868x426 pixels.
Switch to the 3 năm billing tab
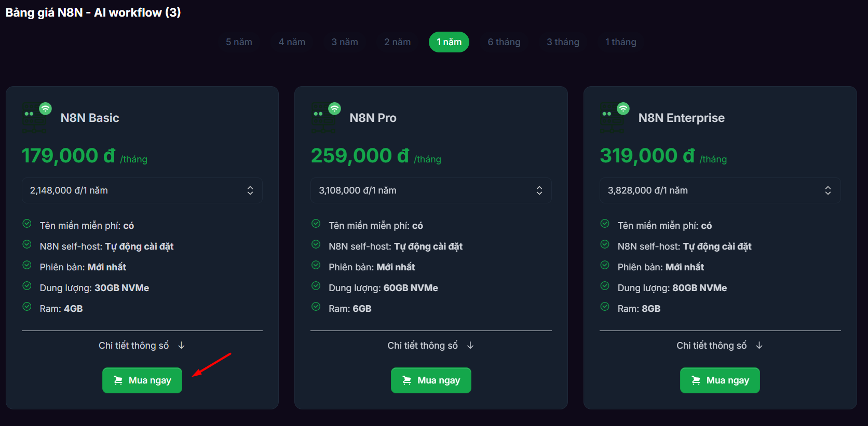click(x=345, y=42)
